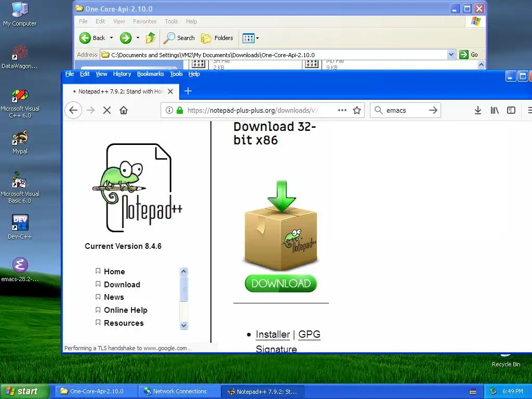Click Back in the Explorer window
Viewport: 532px width, 399px height.
(x=92, y=38)
